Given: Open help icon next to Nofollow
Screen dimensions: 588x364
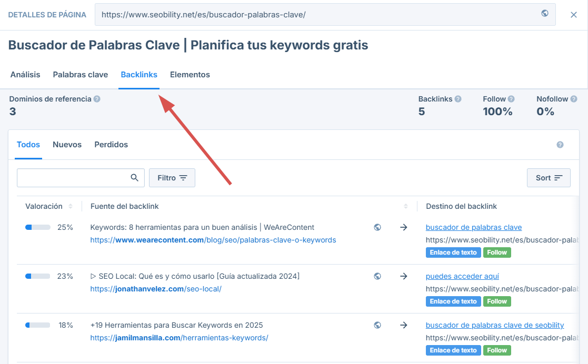Looking at the screenshot, I should click(574, 99).
